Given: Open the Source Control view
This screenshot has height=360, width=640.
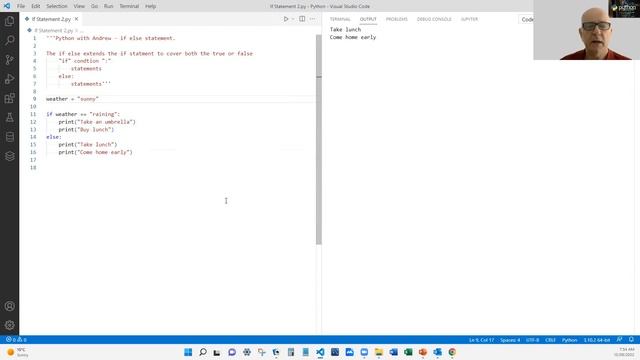Looking at the screenshot, I should tap(9, 60).
